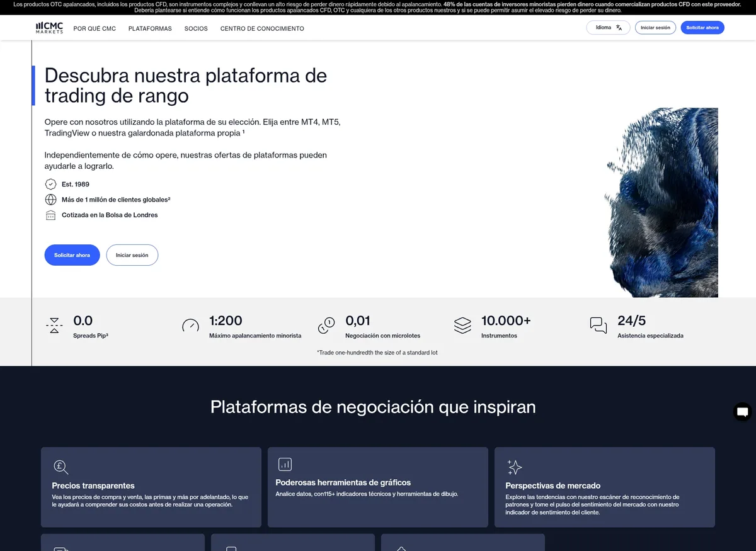Select the Perspectivas de mercado card

tap(605, 487)
